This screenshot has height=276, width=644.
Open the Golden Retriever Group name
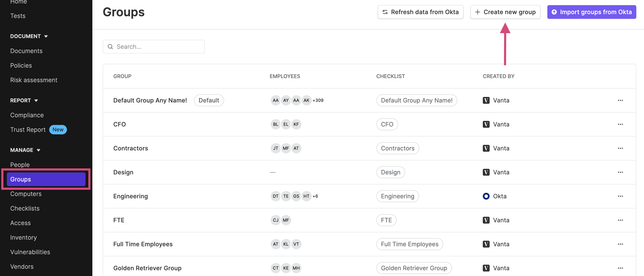[x=147, y=268]
